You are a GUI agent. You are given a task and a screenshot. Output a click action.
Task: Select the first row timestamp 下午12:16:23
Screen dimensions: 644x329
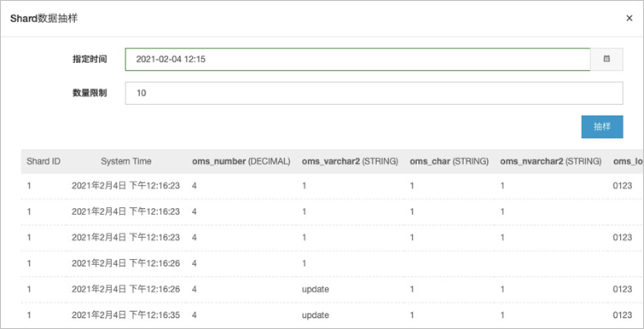pyautogui.click(x=125, y=186)
